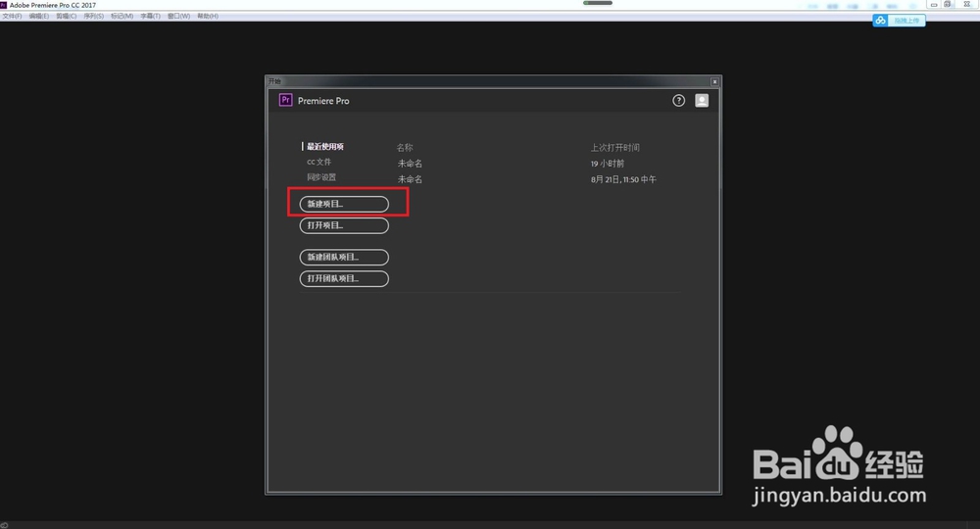Minimize the Premiere Pro window
Image resolution: width=980 pixels, height=529 pixels.
click(x=934, y=4)
